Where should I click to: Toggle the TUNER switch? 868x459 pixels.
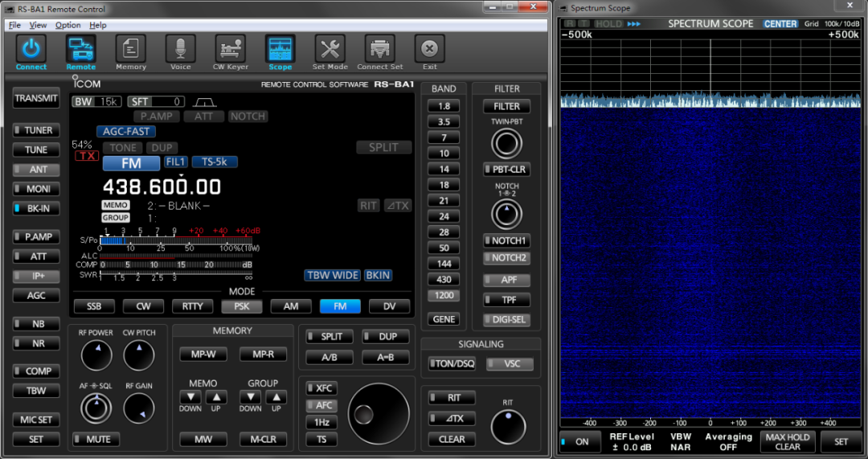click(x=36, y=131)
